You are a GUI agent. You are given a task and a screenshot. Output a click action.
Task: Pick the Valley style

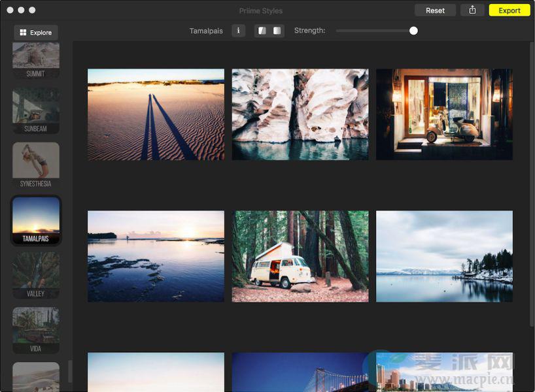point(36,275)
